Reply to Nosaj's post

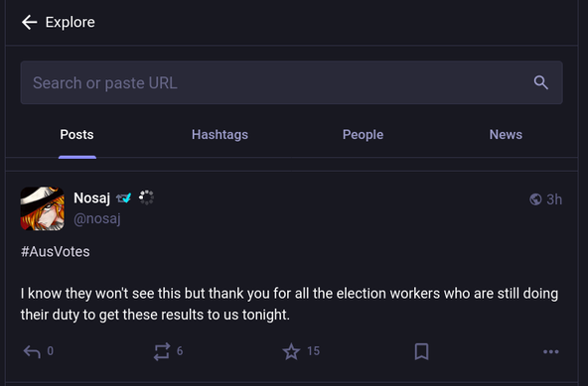(x=32, y=351)
